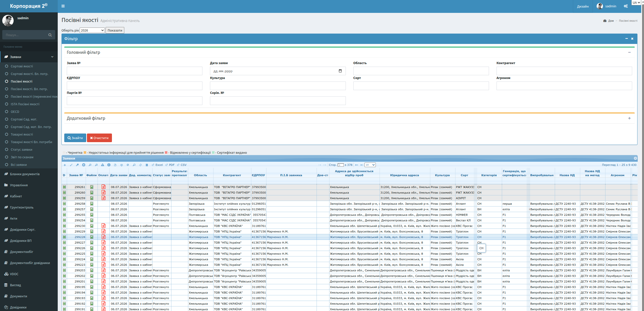The width and height of the screenshot is (644, 311).
Task: Toggle the hamburger sidebar menu
Action: click(63, 6)
